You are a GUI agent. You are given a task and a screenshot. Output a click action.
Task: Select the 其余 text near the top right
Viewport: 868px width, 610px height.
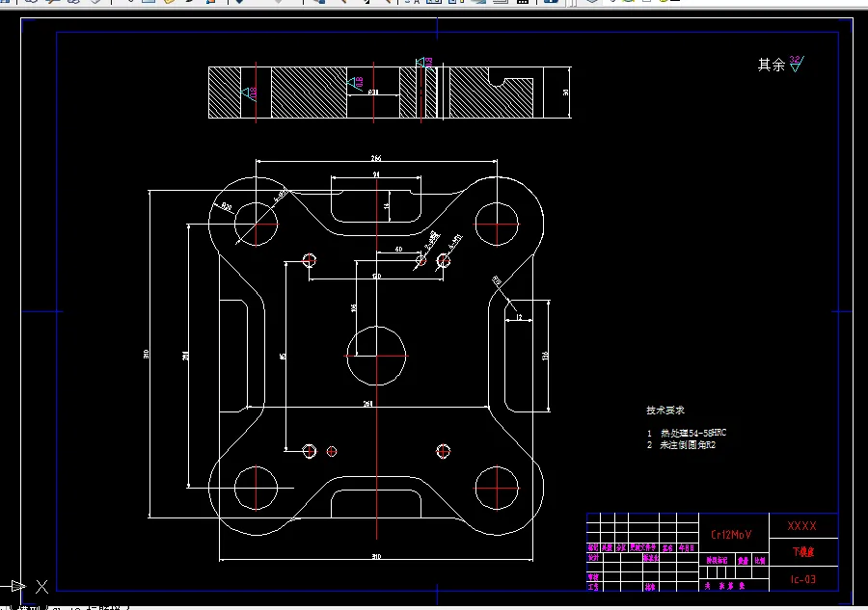(772, 65)
